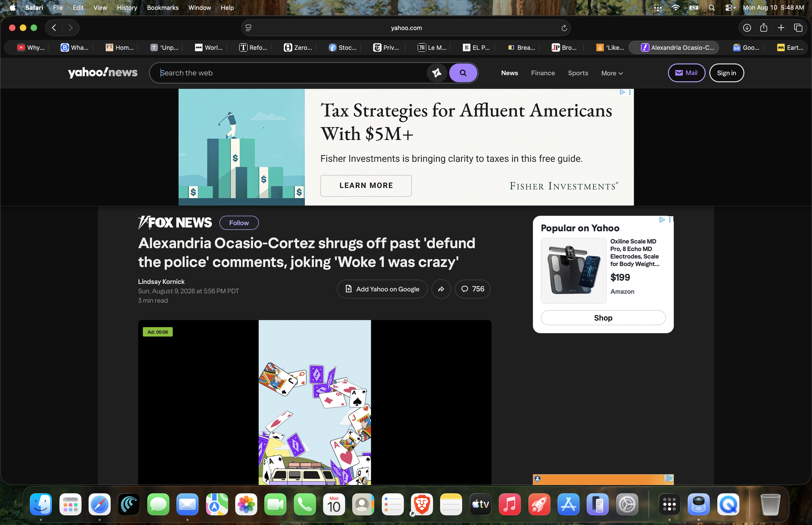Open App Store from the Dock
This screenshot has height=525, width=812.
pos(568,504)
